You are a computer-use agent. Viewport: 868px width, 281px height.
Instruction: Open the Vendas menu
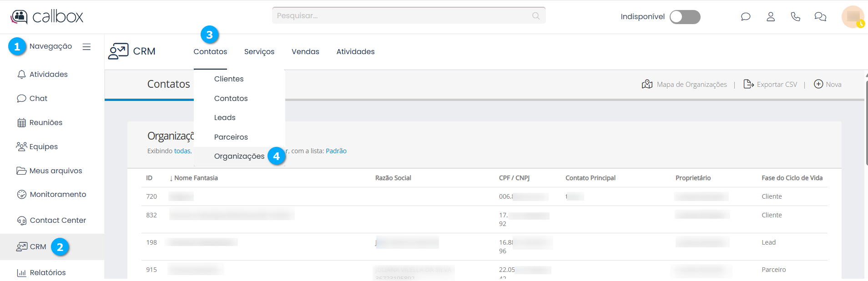[305, 52]
